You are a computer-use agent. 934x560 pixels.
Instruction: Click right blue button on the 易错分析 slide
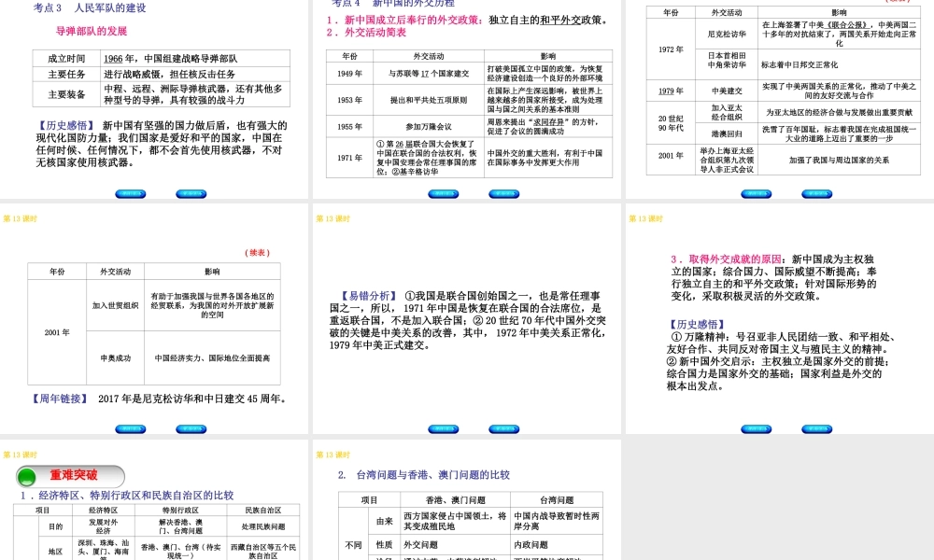coord(504,429)
